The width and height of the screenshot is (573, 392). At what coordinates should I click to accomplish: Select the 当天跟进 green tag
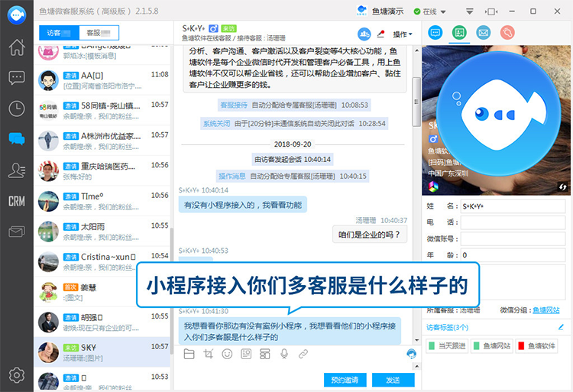(x=447, y=345)
